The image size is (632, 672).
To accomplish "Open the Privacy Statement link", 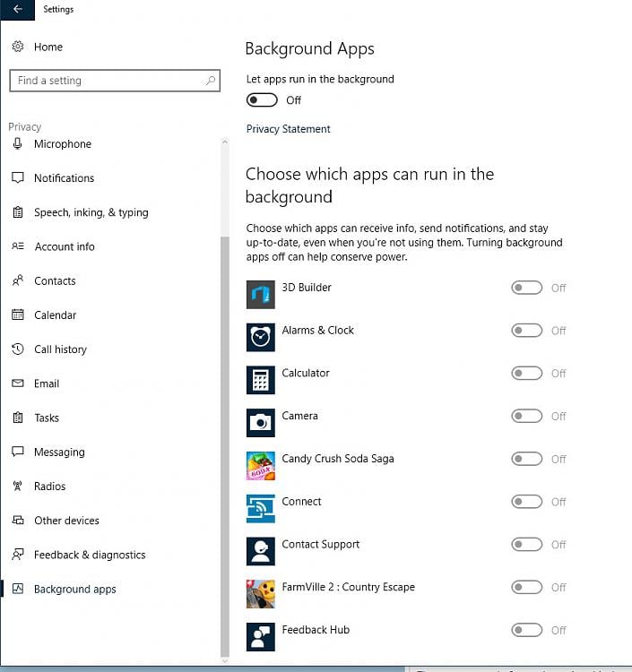I will [x=288, y=129].
